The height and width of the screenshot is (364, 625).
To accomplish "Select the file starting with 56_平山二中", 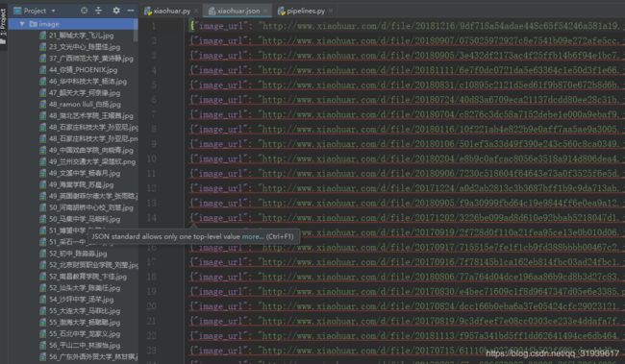I will tap(85, 346).
